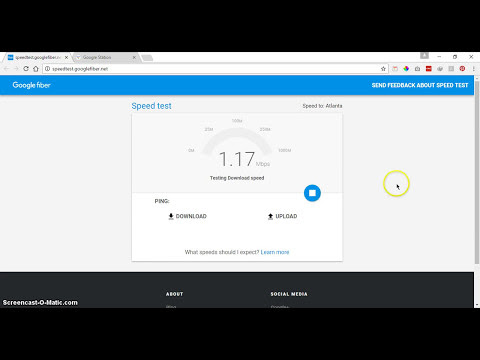This screenshot has width=480, height=360.
Task: Click the DOWNLOAD label
Action: [191, 216]
